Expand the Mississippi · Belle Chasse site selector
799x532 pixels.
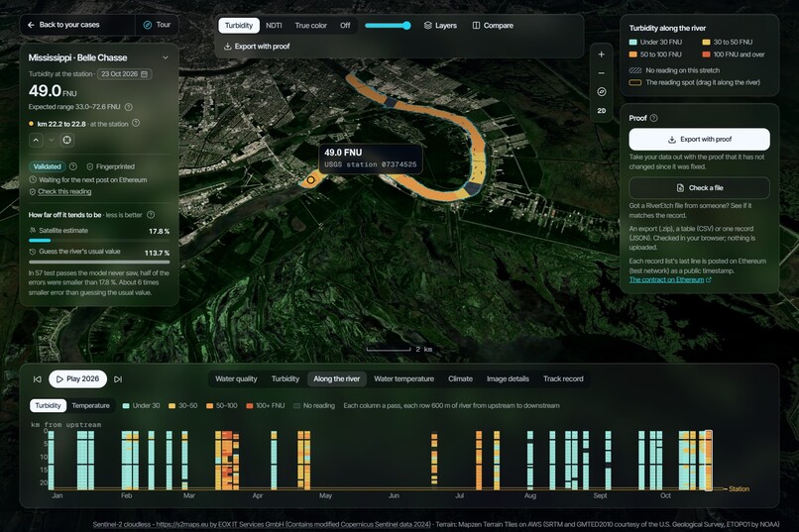[166, 57]
